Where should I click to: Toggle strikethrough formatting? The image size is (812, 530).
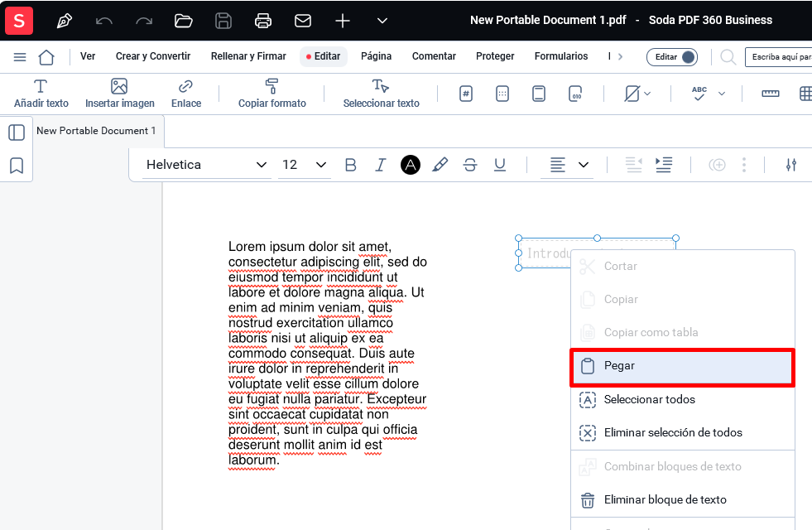pyautogui.click(x=470, y=165)
